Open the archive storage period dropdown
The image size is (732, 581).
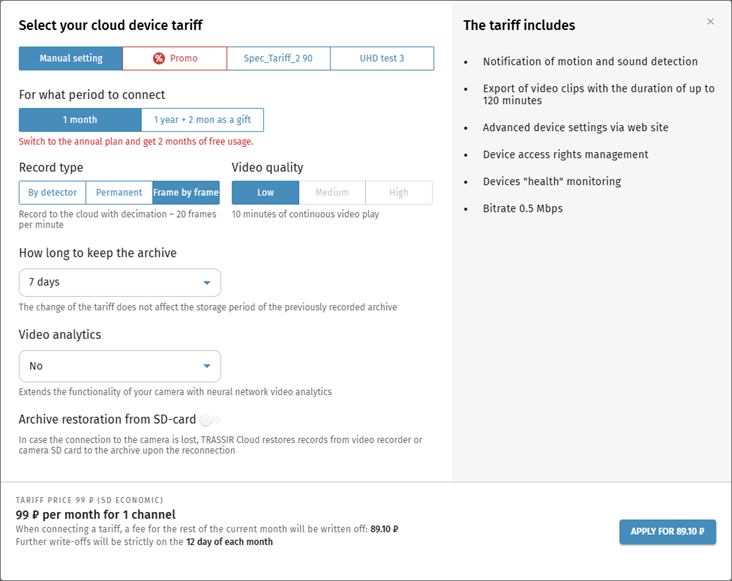coord(120,283)
